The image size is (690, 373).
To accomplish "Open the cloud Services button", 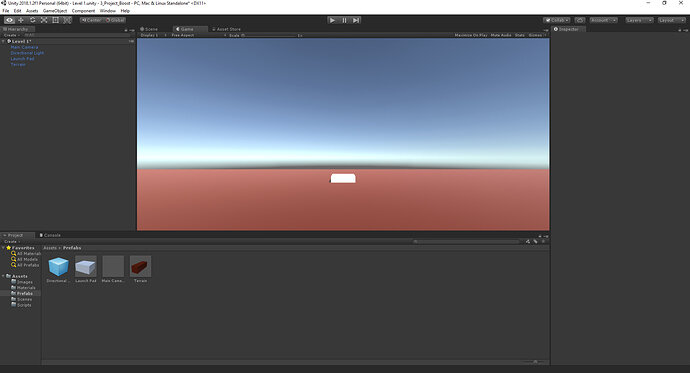I will tap(580, 20).
